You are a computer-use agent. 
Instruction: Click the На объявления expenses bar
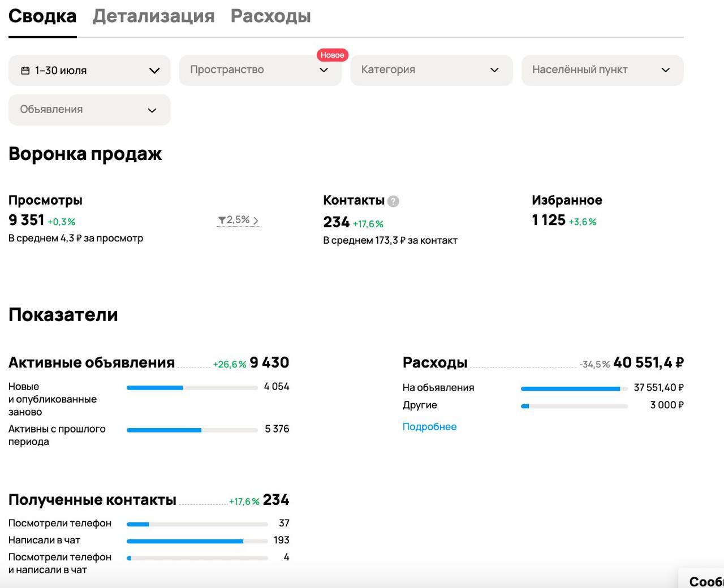574,388
